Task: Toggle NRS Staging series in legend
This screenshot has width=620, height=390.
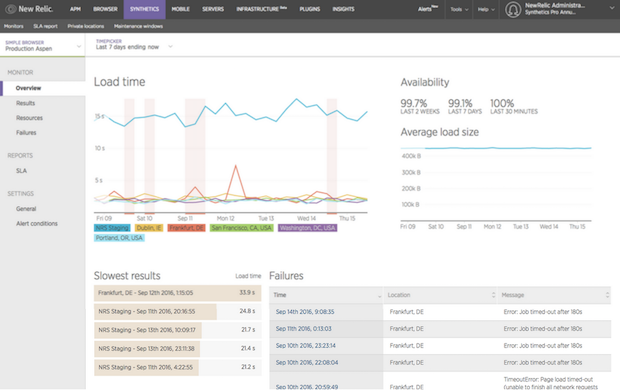Action: point(112,228)
